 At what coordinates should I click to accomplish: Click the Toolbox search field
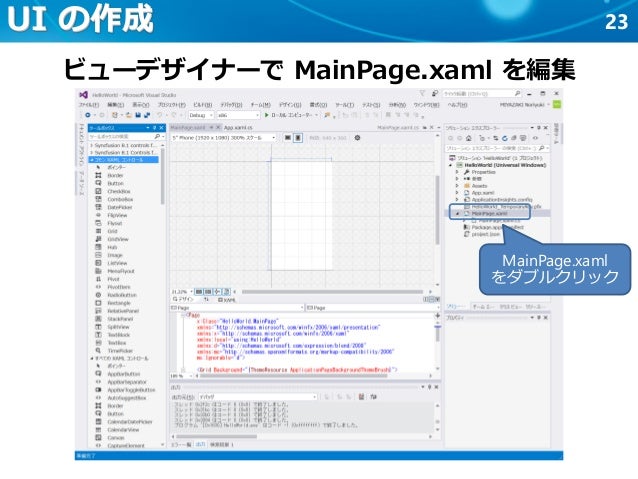124,136
